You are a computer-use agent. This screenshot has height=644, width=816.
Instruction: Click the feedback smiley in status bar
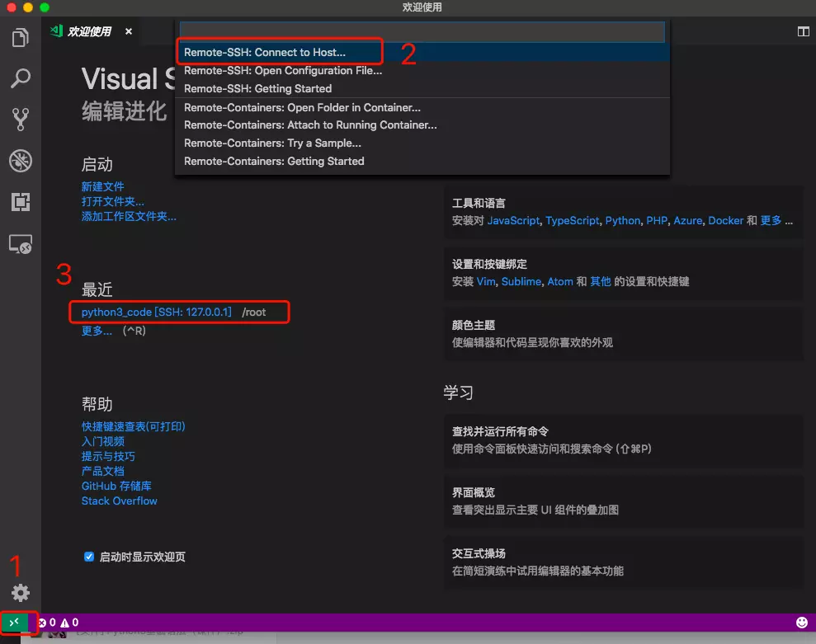coord(801,623)
